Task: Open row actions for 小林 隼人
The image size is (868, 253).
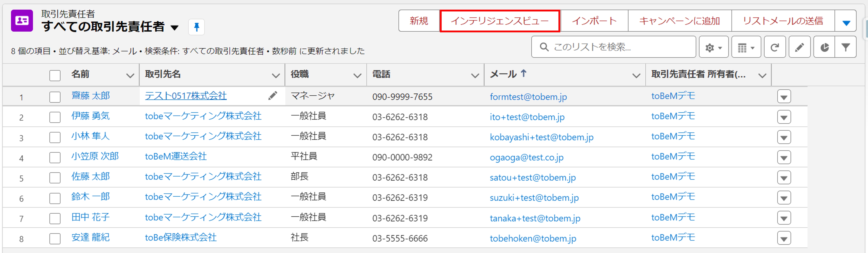Action: (x=784, y=137)
